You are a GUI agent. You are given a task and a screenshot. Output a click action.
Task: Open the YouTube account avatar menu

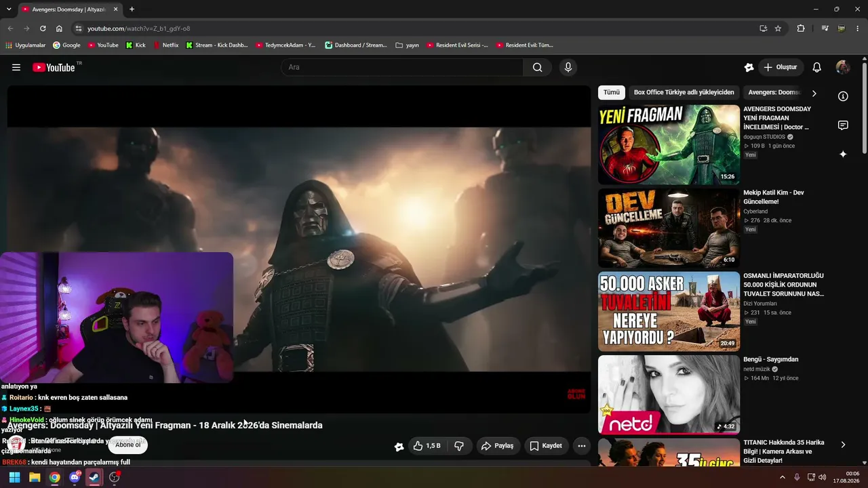click(x=843, y=67)
